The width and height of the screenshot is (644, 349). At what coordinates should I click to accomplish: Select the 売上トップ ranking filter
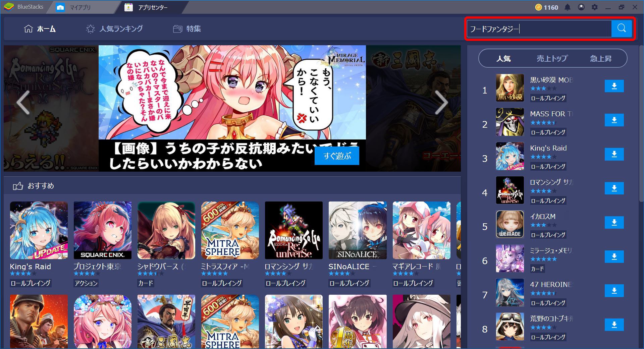(552, 59)
